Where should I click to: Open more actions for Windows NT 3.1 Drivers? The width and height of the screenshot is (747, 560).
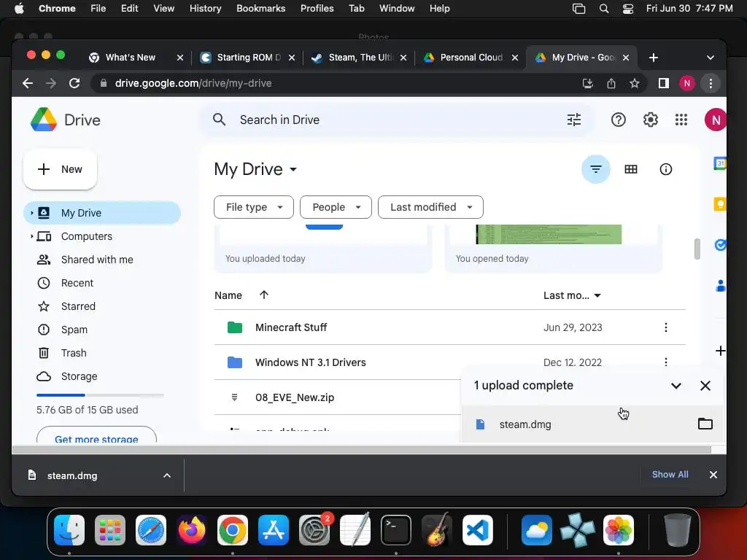click(x=665, y=362)
